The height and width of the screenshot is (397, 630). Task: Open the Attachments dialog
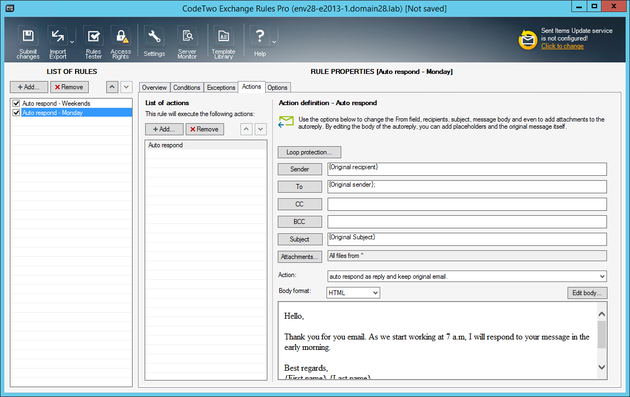[x=300, y=257]
